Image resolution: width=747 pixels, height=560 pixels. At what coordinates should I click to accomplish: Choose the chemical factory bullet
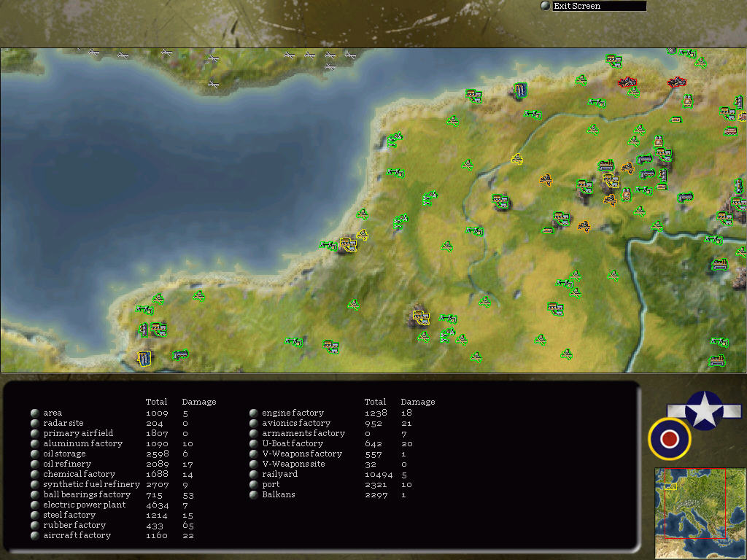point(35,474)
